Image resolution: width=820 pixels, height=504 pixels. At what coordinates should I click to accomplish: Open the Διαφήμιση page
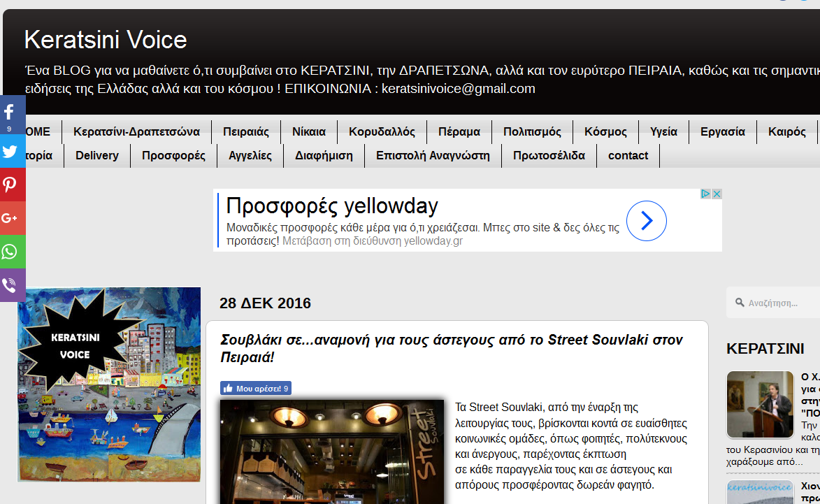pyautogui.click(x=324, y=156)
